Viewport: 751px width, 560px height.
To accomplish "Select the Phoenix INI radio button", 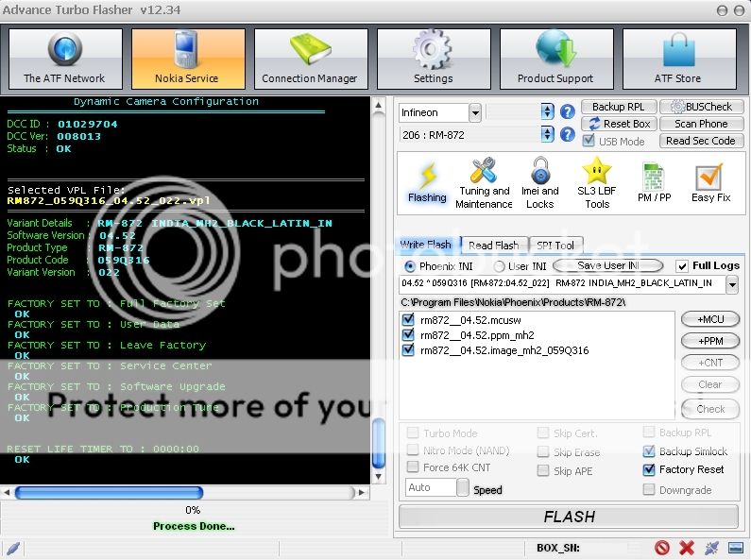I will click(410, 266).
